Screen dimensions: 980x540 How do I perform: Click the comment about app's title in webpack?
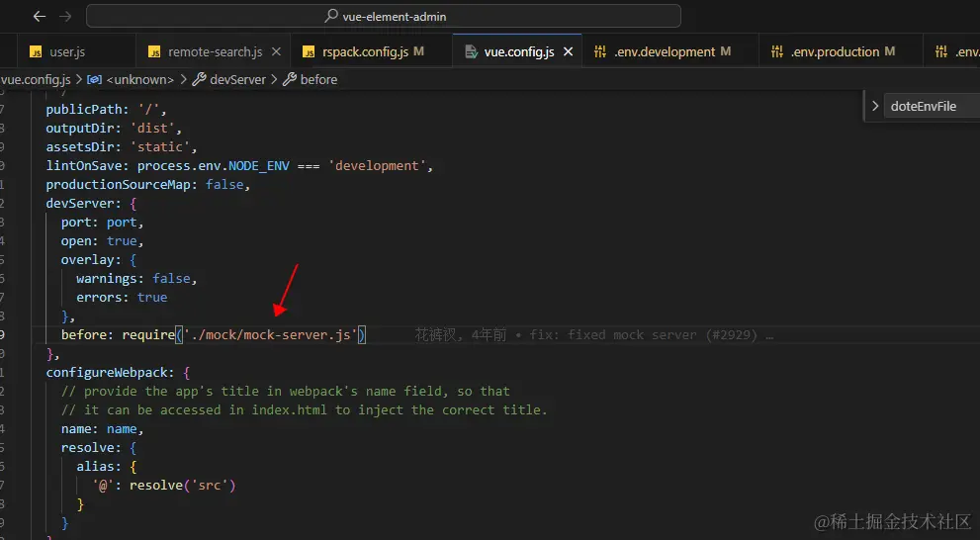click(x=286, y=392)
